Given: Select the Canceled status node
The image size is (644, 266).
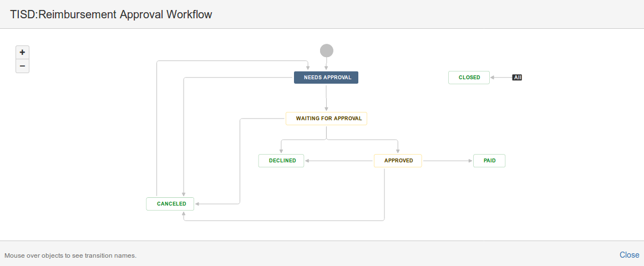Looking at the screenshot, I should pos(170,204).
